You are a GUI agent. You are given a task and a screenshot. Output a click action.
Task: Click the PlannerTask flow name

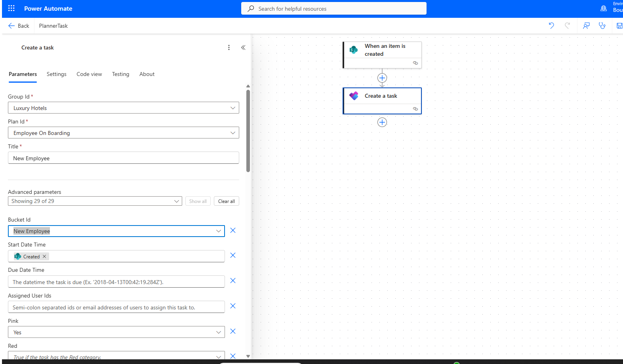pos(53,26)
